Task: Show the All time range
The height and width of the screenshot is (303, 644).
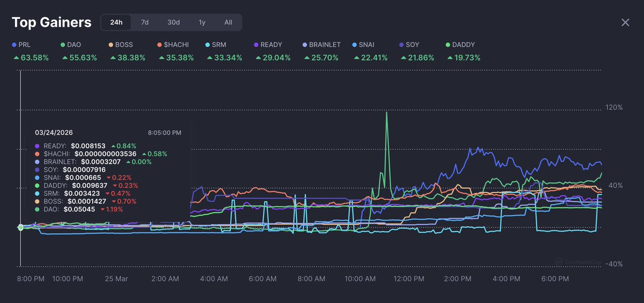Action: pos(228,23)
